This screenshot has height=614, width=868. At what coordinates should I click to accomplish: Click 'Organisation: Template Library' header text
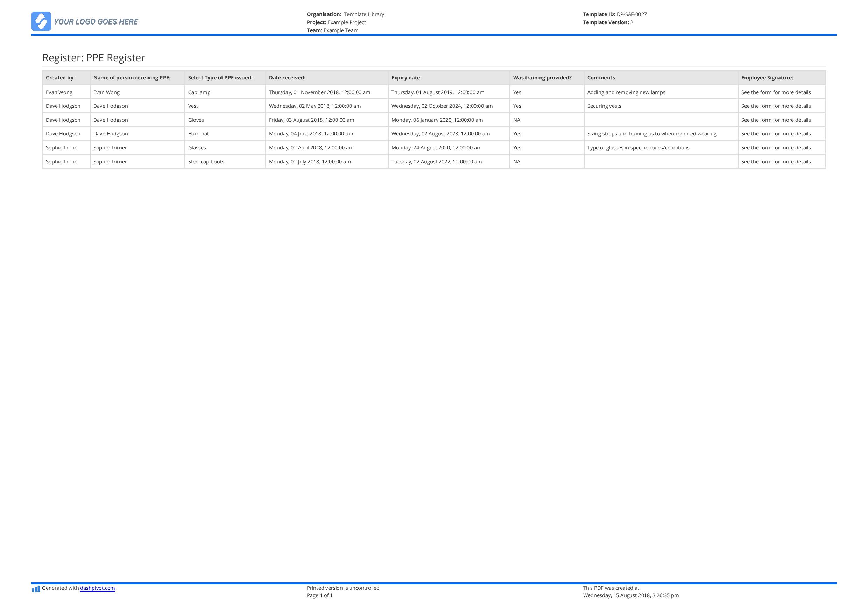[x=345, y=14]
